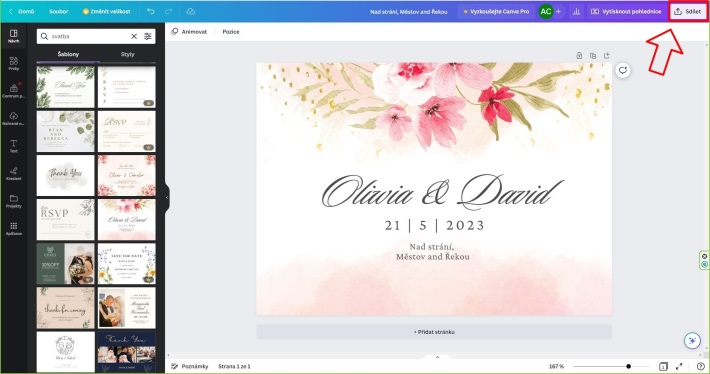
Task: Select the gray watercolor Thank You template
Action: pos(66,175)
